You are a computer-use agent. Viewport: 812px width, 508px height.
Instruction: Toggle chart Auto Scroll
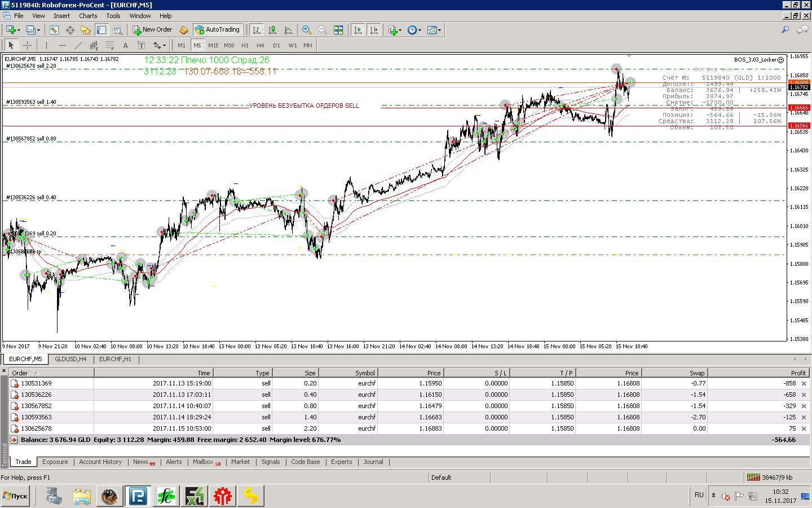click(358, 30)
